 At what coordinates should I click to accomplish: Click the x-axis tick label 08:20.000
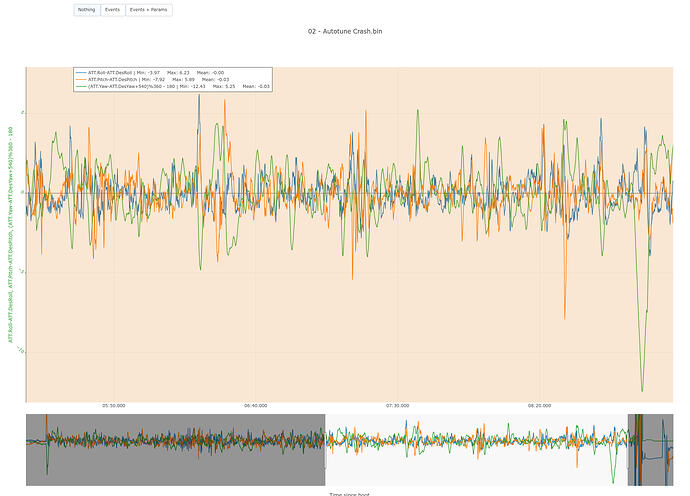[x=540, y=406]
